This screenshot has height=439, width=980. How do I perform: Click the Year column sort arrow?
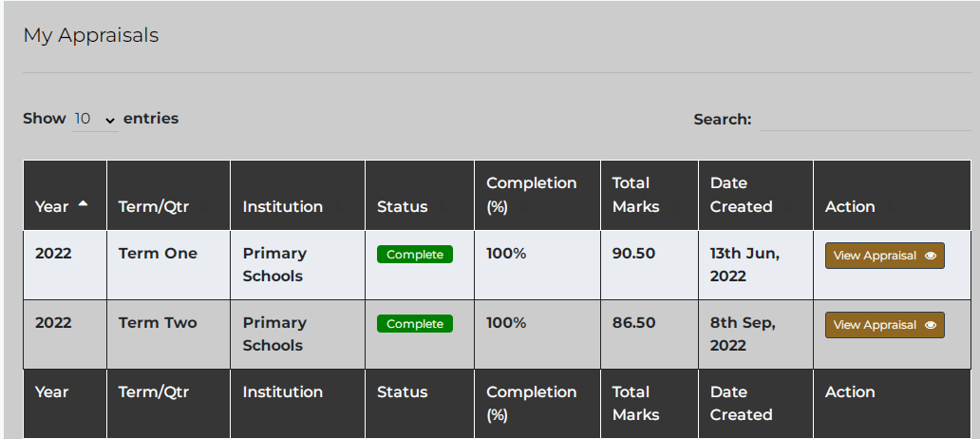coord(83,204)
